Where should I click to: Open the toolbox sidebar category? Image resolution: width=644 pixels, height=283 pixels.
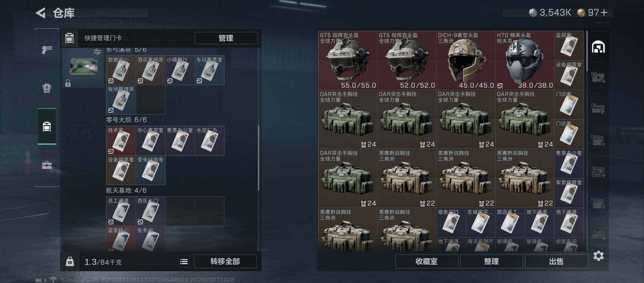[x=47, y=165]
